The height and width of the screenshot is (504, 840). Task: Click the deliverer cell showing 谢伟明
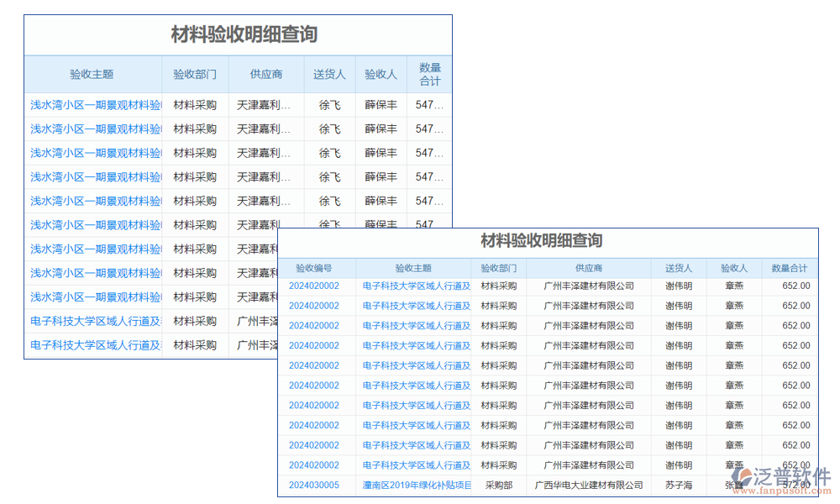pos(679,286)
